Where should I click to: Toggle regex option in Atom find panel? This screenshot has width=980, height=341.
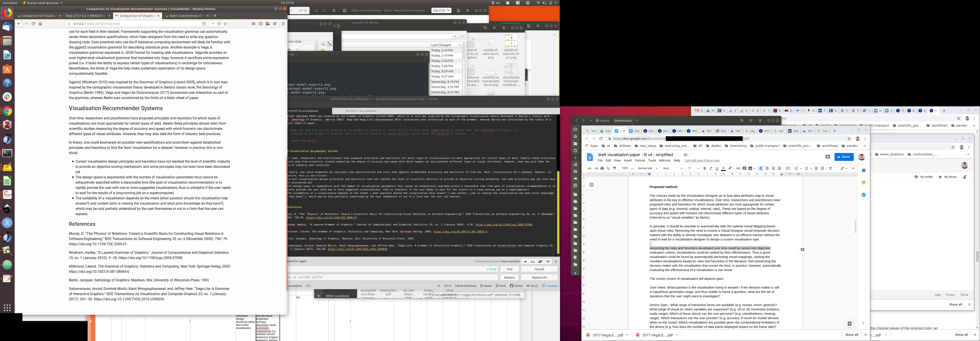[x=525, y=262]
